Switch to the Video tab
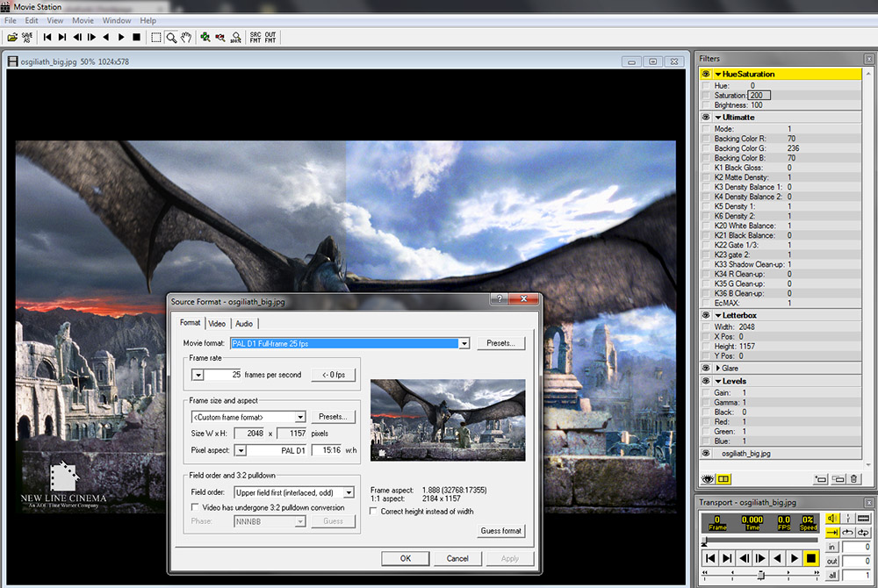This screenshot has width=878, height=588. [217, 323]
